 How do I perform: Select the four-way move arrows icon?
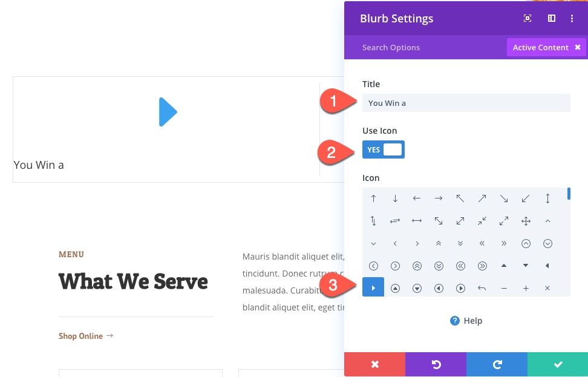526,221
